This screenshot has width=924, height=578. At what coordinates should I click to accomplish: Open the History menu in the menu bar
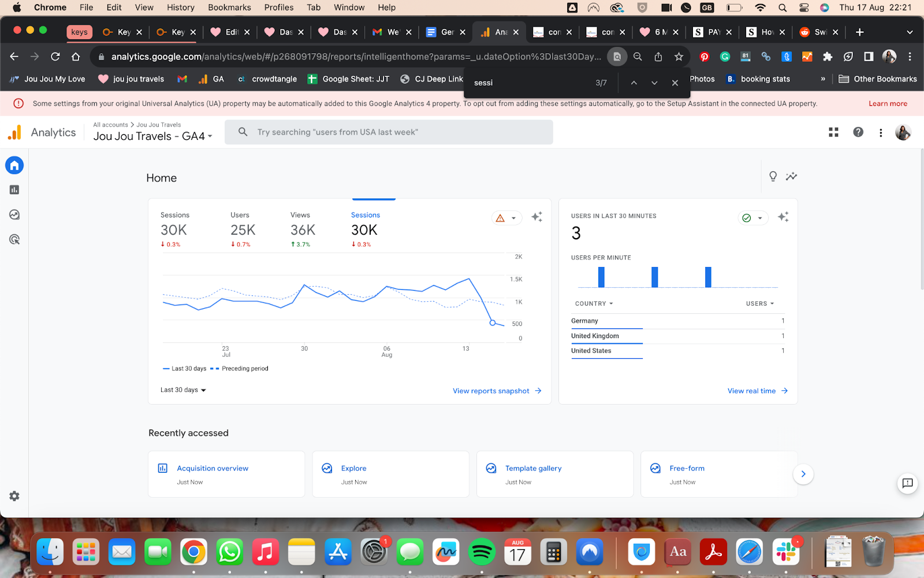(181, 8)
